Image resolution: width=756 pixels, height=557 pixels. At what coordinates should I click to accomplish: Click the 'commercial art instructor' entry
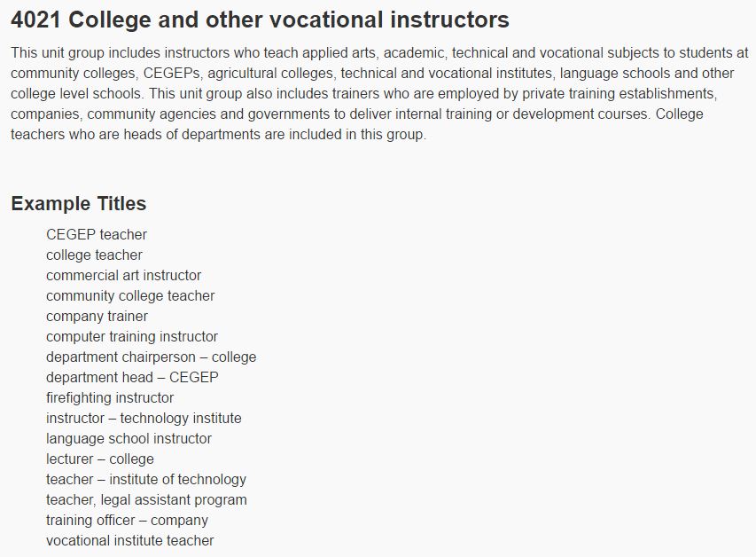tap(123, 275)
